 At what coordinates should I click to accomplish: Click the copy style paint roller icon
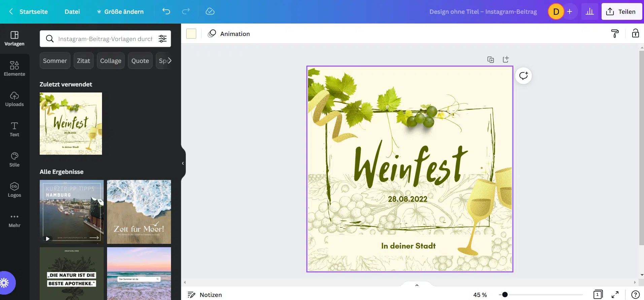pos(615,34)
